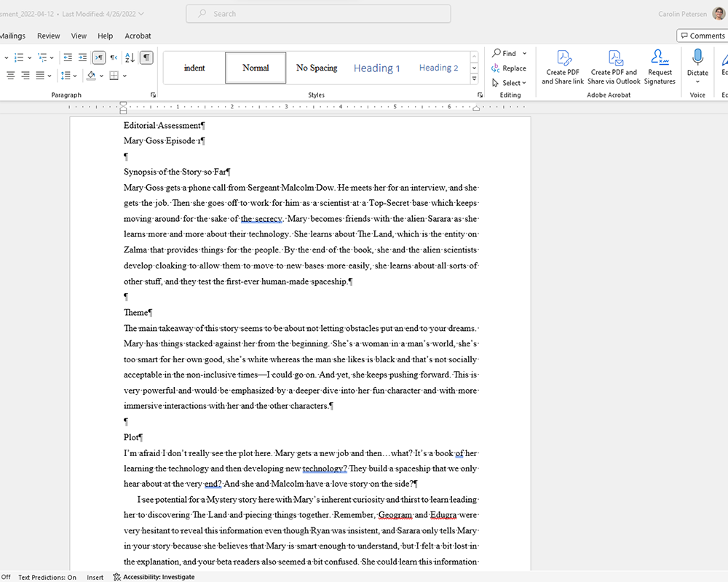The image size is (728, 582).
Task: Click the Accessibility Investigate status icon
Action: point(117,577)
